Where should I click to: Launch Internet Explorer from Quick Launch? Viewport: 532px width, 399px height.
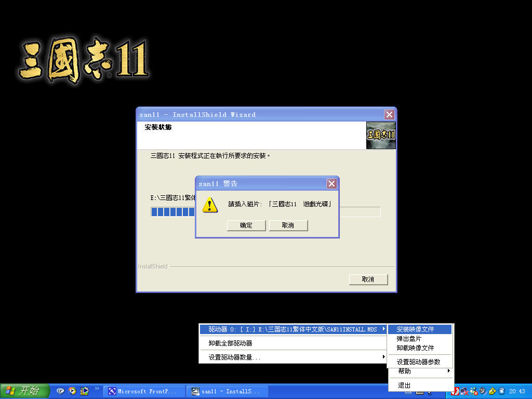pos(60,391)
